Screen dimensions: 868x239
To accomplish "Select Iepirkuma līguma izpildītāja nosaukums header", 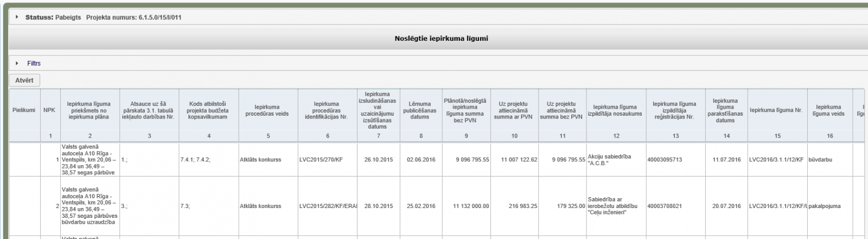I will (617, 110).
